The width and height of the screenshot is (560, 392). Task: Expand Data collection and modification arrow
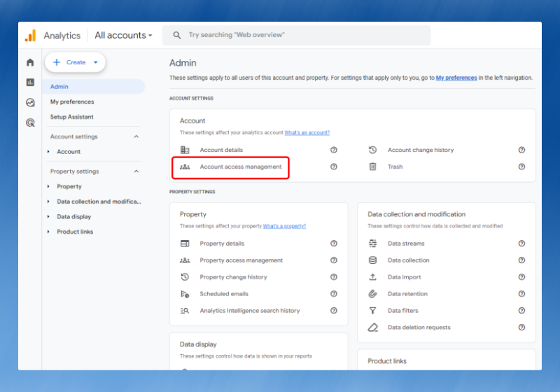point(48,202)
